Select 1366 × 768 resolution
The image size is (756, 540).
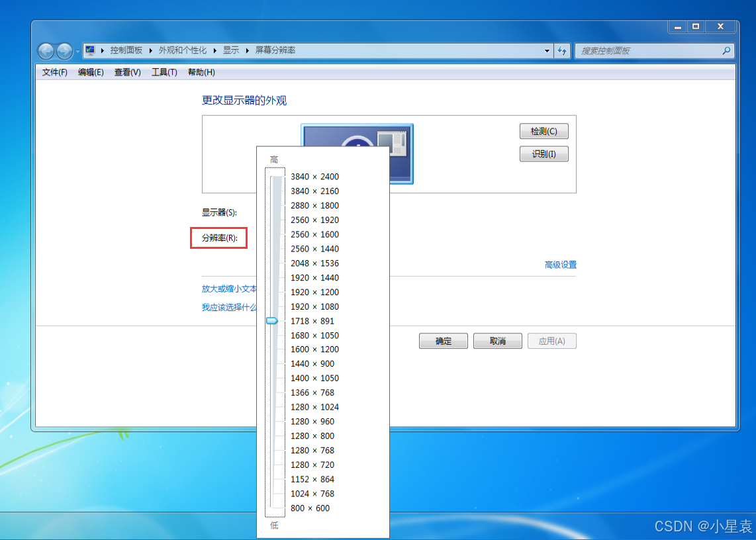312,392
